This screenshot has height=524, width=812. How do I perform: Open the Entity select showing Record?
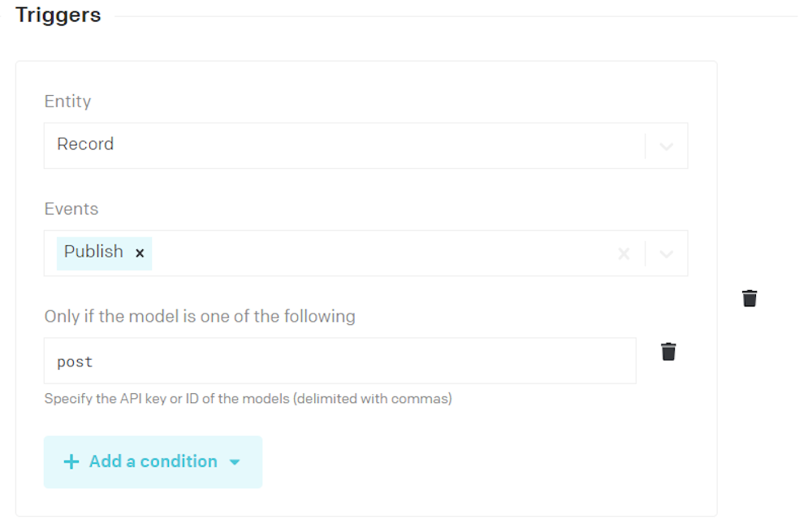point(365,145)
